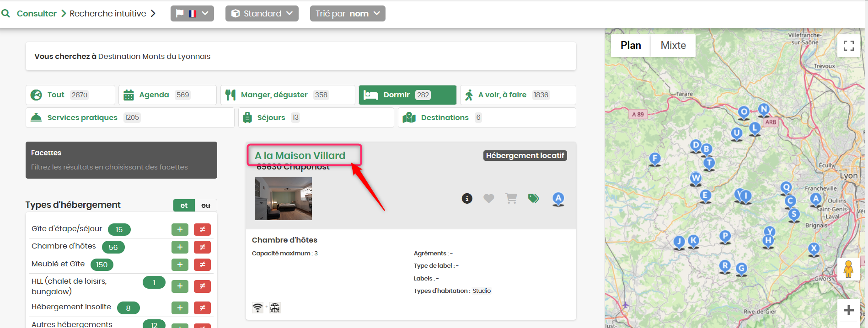Select Services pratiques category tab
This screenshot has width=868, height=328.
(130, 118)
